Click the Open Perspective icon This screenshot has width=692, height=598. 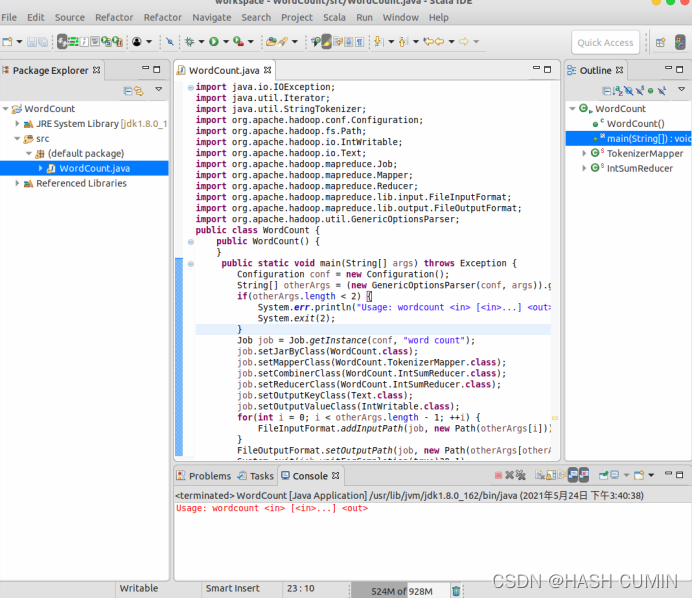pos(661,42)
